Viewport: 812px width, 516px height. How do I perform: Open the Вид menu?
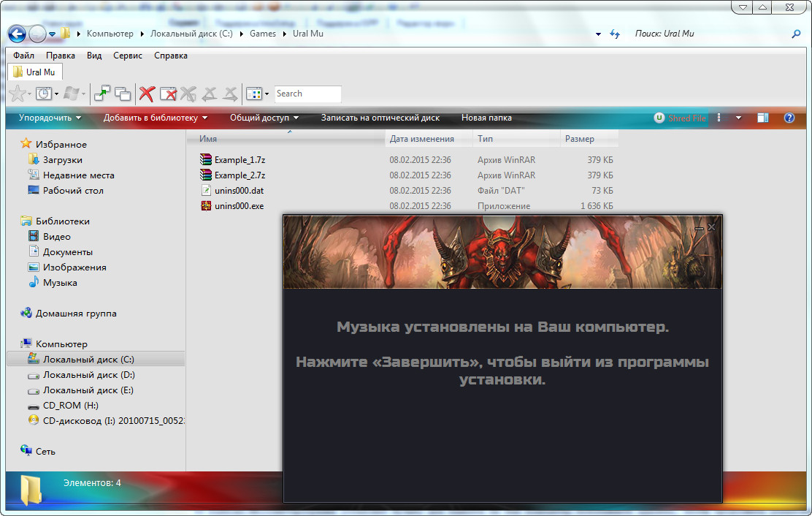point(94,56)
